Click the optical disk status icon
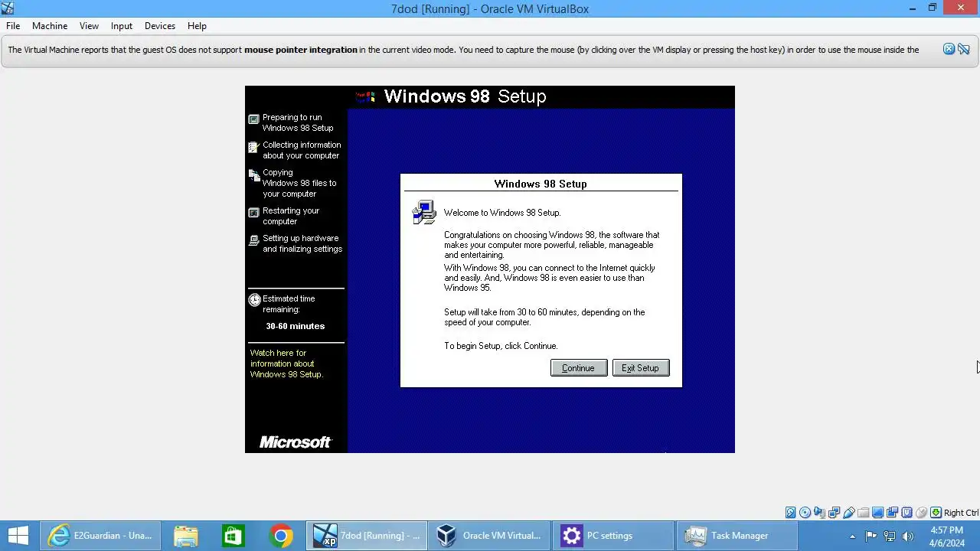This screenshot has width=980, height=551. 805,513
